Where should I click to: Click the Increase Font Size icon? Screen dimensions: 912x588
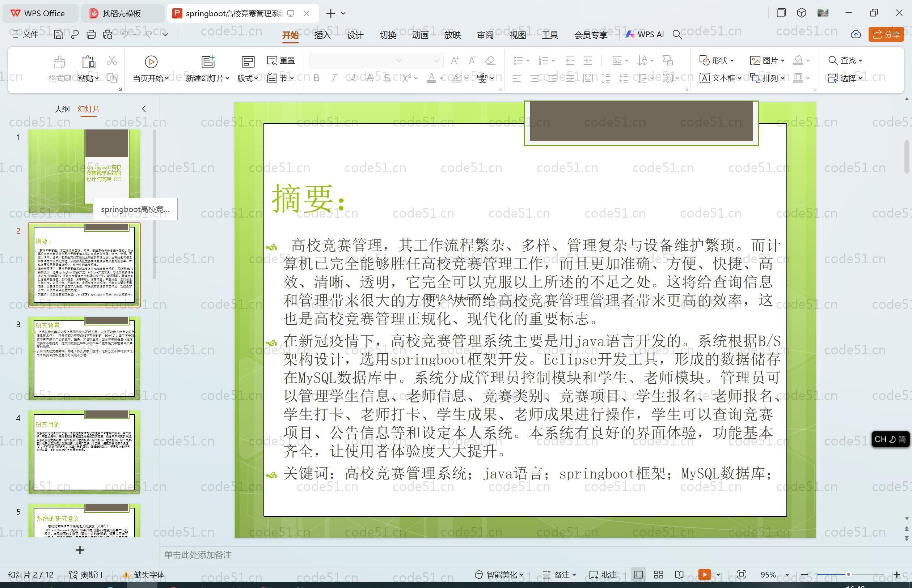pyautogui.click(x=455, y=60)
